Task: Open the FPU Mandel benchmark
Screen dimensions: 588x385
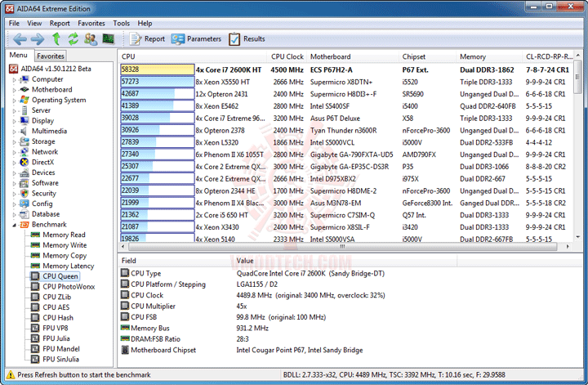Action: pyautogui.click(x=61, y=349)
